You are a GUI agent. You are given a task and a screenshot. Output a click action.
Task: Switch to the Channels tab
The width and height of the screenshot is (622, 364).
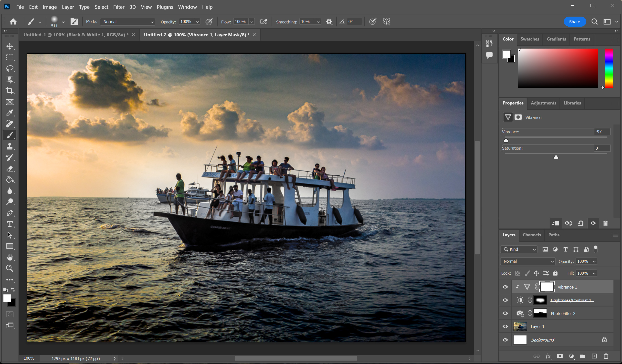(x=532, y=235)
